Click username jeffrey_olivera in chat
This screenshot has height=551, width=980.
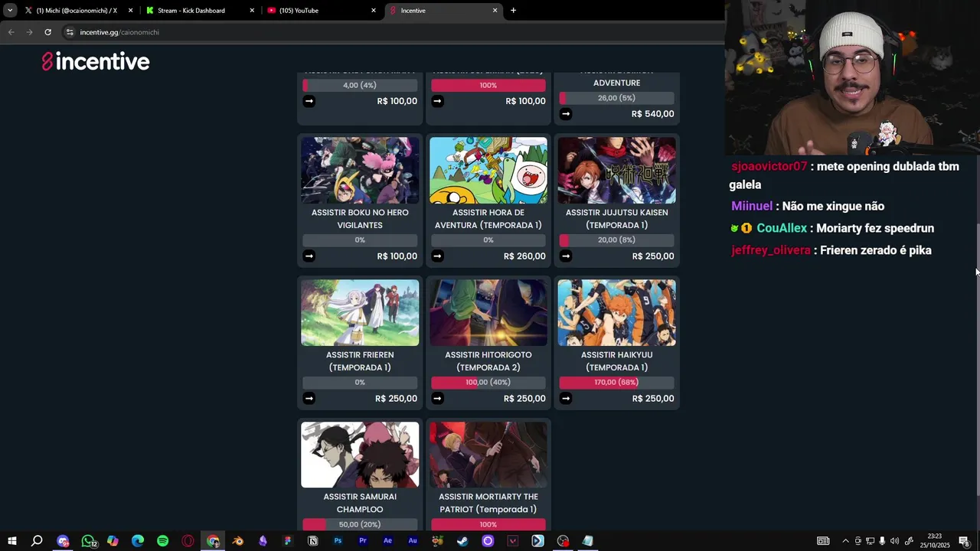(770, 250)
